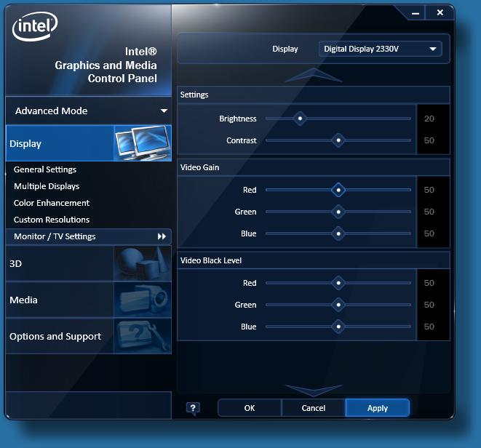
Task: Click the Intel logo
Action: click(x=35, y=26)
